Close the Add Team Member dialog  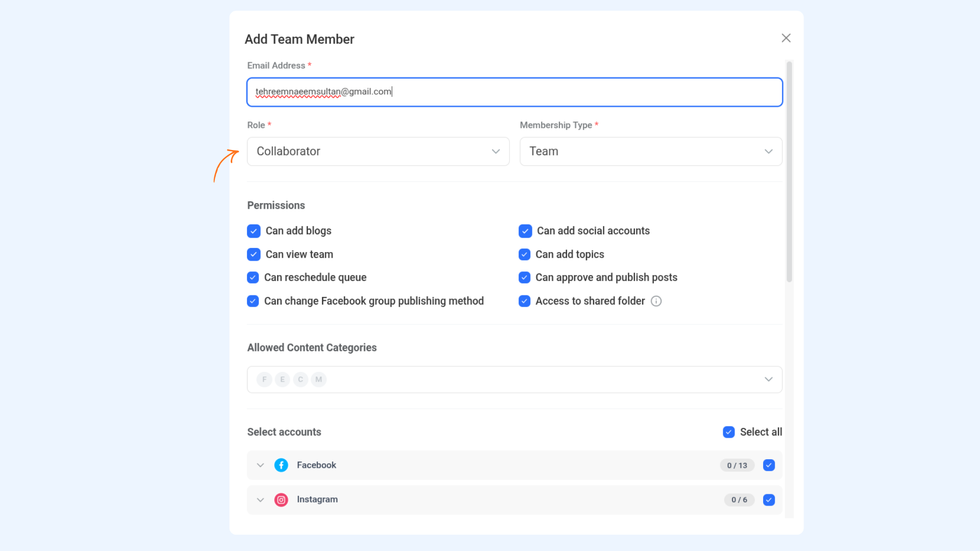click(786, 38)
